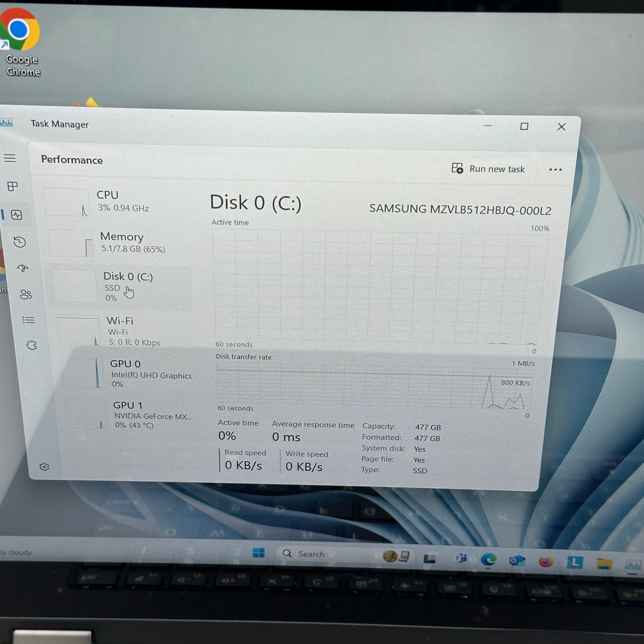Screen dimensions: 644x644
Task: Open Outlook from the taskbar
Action: click(517, 561)
